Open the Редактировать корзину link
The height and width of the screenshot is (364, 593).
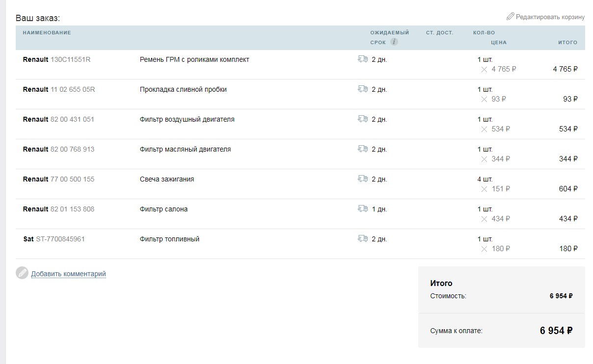pyautogui.click(x=550, y=17)
